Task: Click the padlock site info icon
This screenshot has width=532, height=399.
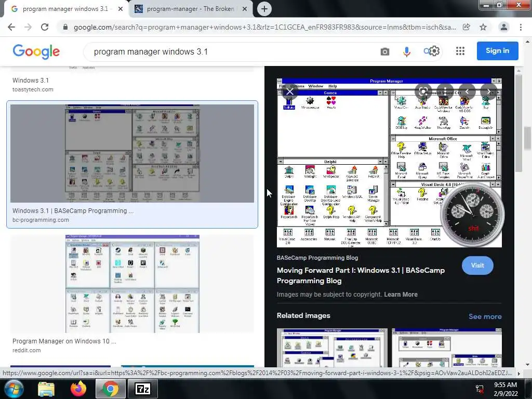Action: (x=65, y=27)
